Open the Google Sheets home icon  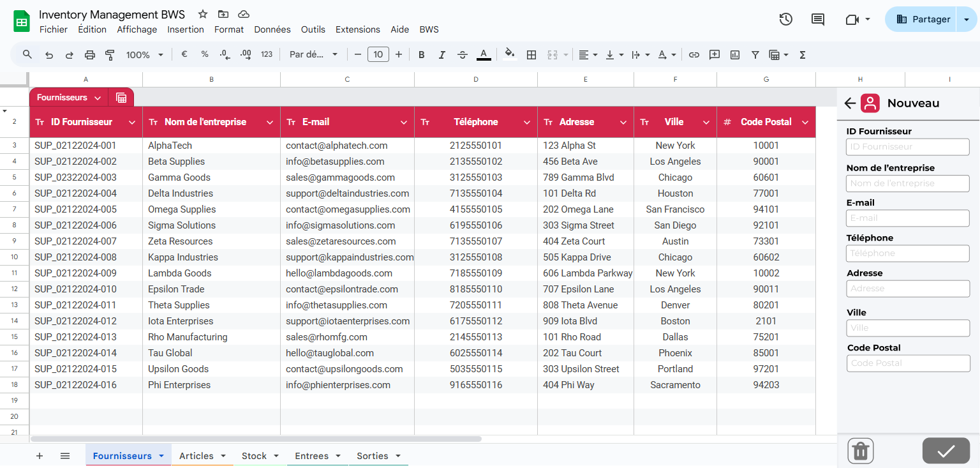click(x=22, y=21)
